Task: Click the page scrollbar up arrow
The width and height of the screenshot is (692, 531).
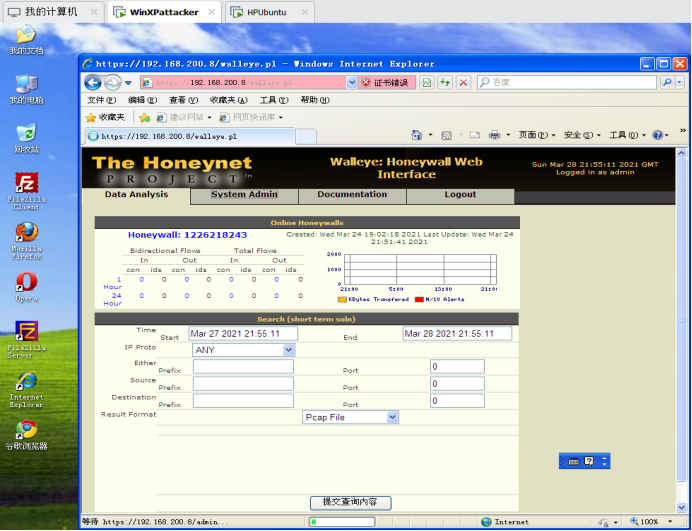Action: 681,154
